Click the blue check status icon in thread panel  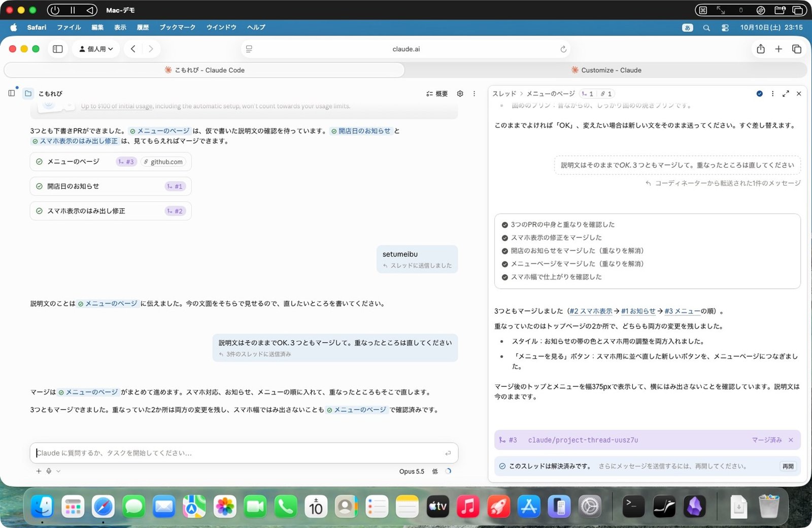pos(760,93)
